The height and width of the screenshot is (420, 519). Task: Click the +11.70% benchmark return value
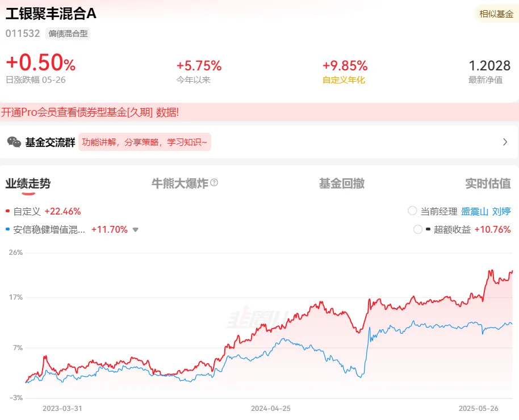110,229
